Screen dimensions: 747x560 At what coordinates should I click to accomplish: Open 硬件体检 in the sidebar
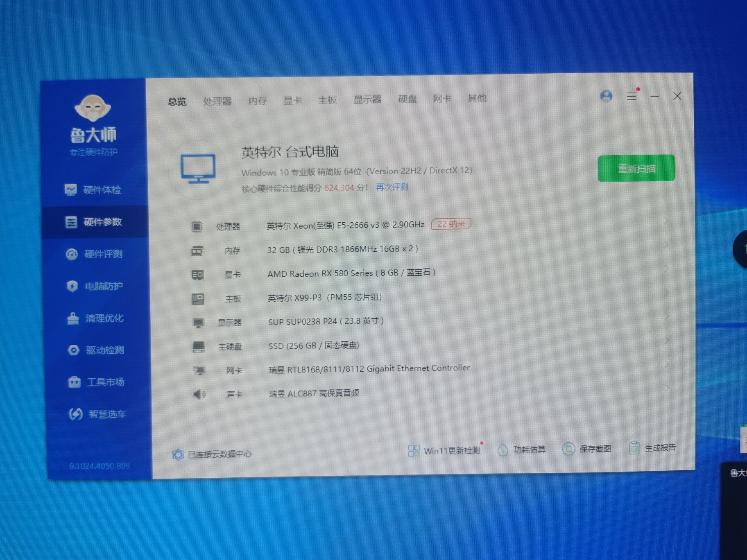point(94,190)
